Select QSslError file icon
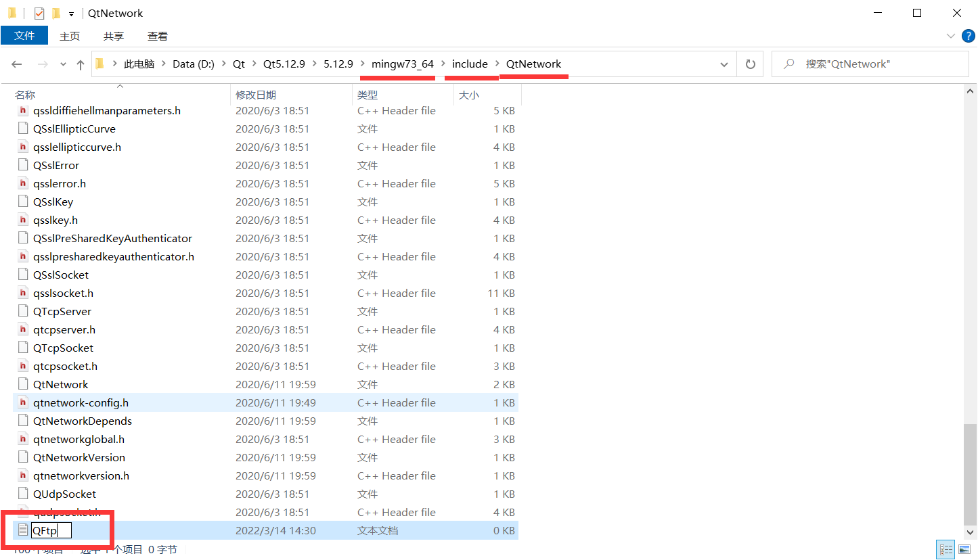The height and width of the screenshot is (560, 978). [23, 165]
